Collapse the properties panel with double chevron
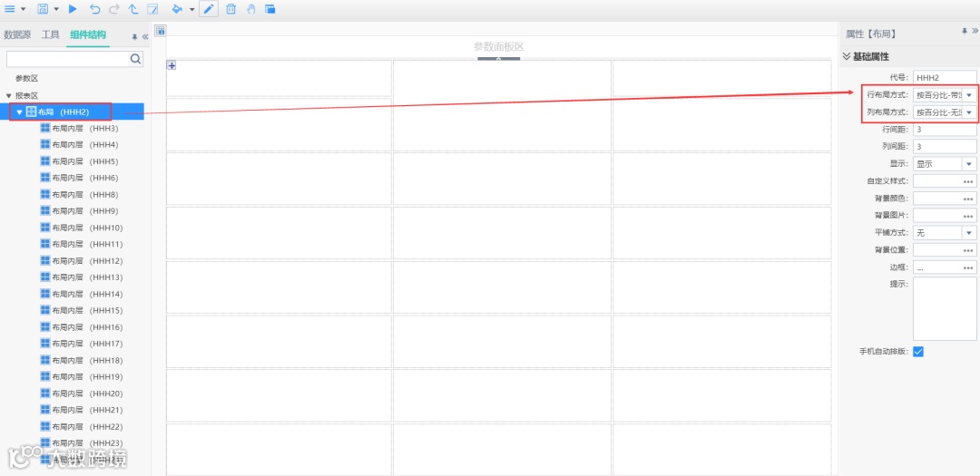 pyautogui.click(x=975, y=31)
